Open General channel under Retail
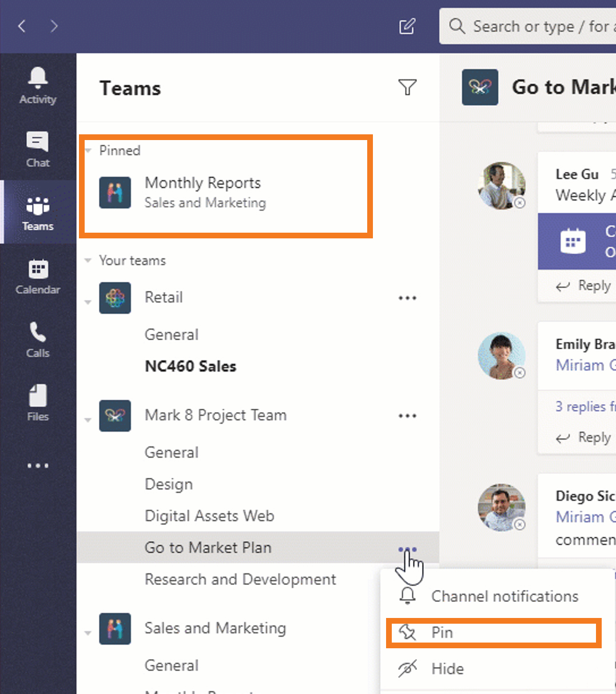The height and width of the screenshot is (694, 616). 172,334
